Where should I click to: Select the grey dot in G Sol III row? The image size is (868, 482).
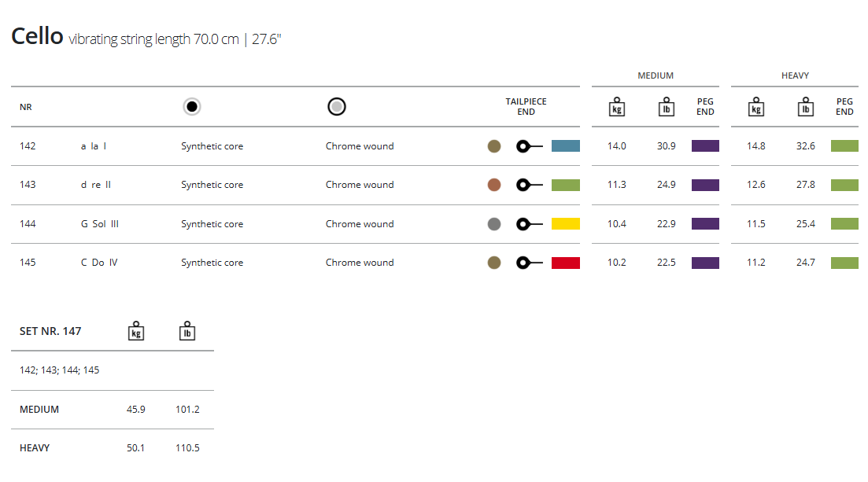coord(494,224)
